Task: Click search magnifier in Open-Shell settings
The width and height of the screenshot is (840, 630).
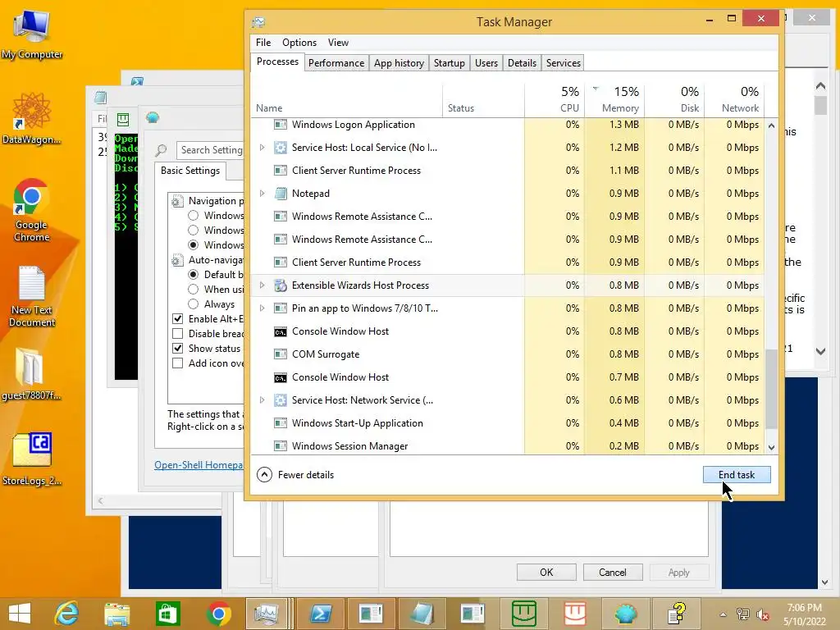Action: pyautogui.click(x=161, y=151)
